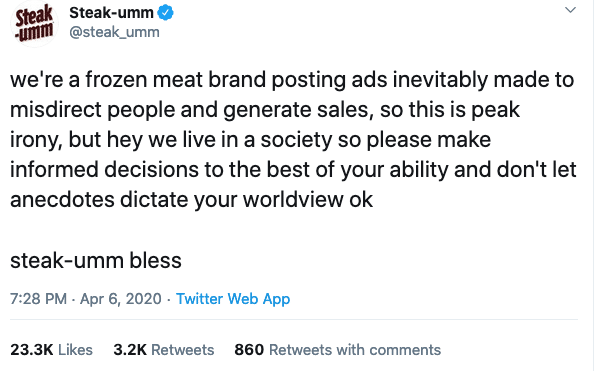Visit the Steak-umm display name link
Screen dimensions: 597x371
pyautogui.click(x=111, y=13)
